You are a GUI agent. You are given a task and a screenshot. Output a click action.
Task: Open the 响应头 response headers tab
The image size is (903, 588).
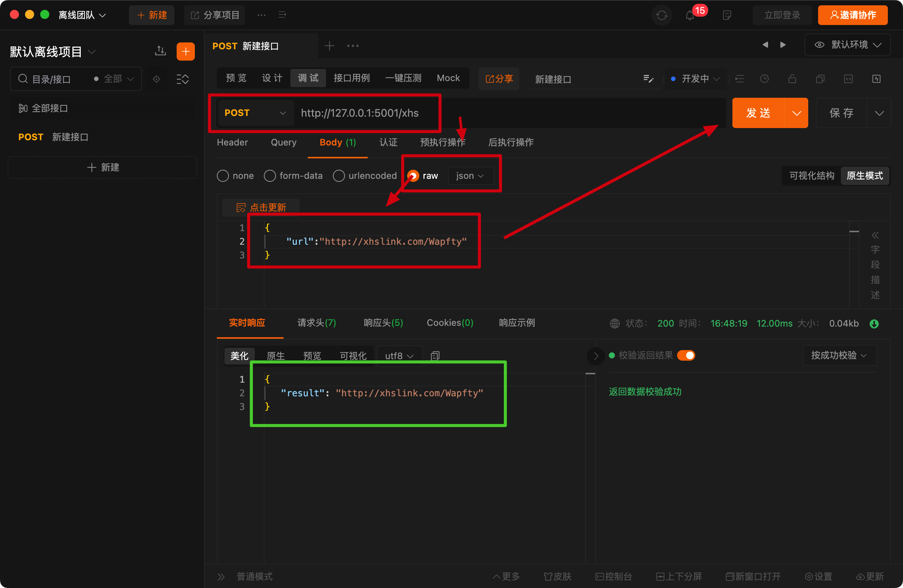[383, 323]
